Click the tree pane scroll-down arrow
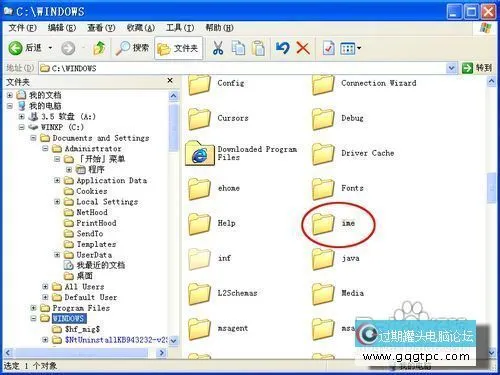Screen dimensions: 500x375 coord(173,340)
